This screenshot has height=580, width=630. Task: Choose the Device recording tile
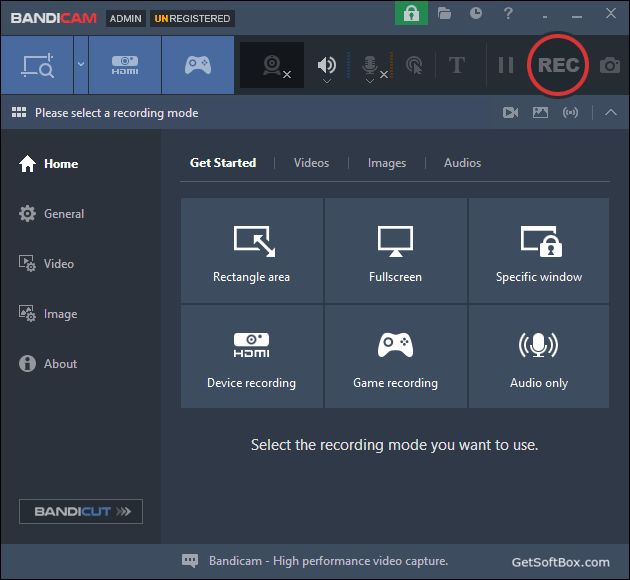pyautogui.click(x=252, y=356)
